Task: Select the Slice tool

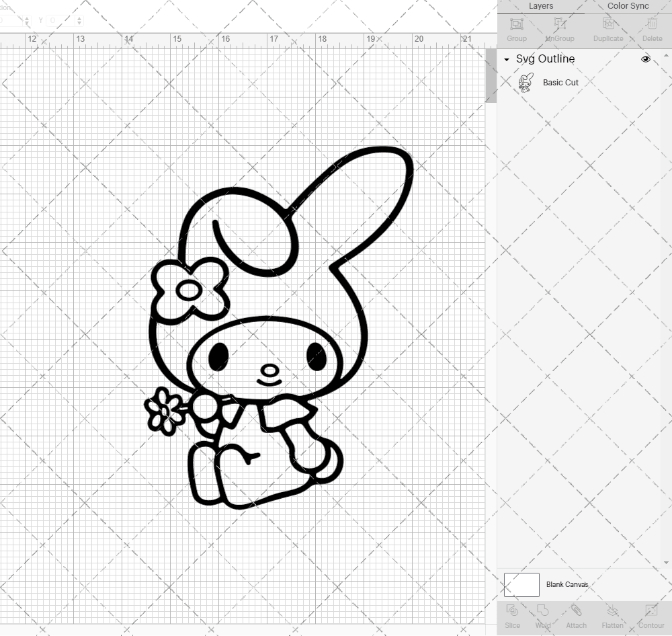Action: [513, 615]
